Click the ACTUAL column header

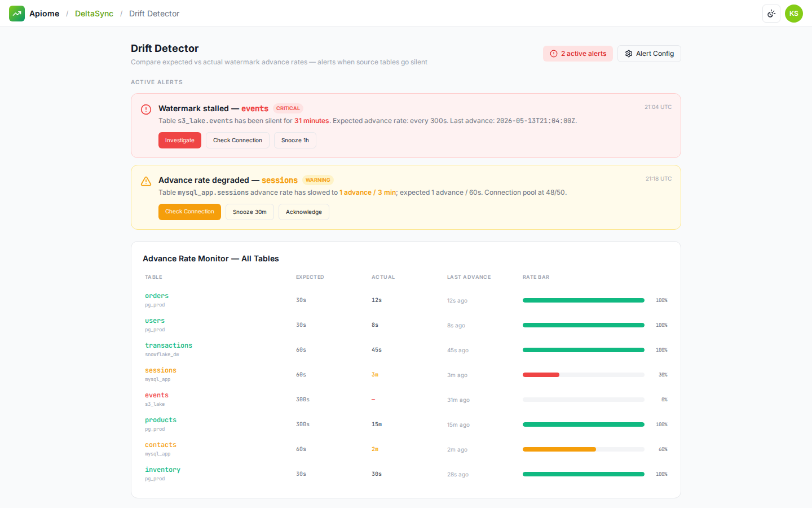tap(383, 277)
